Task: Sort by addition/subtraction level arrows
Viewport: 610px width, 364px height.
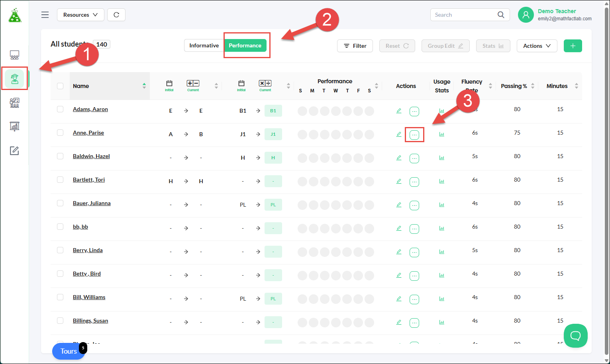Action: coord(216,86)
